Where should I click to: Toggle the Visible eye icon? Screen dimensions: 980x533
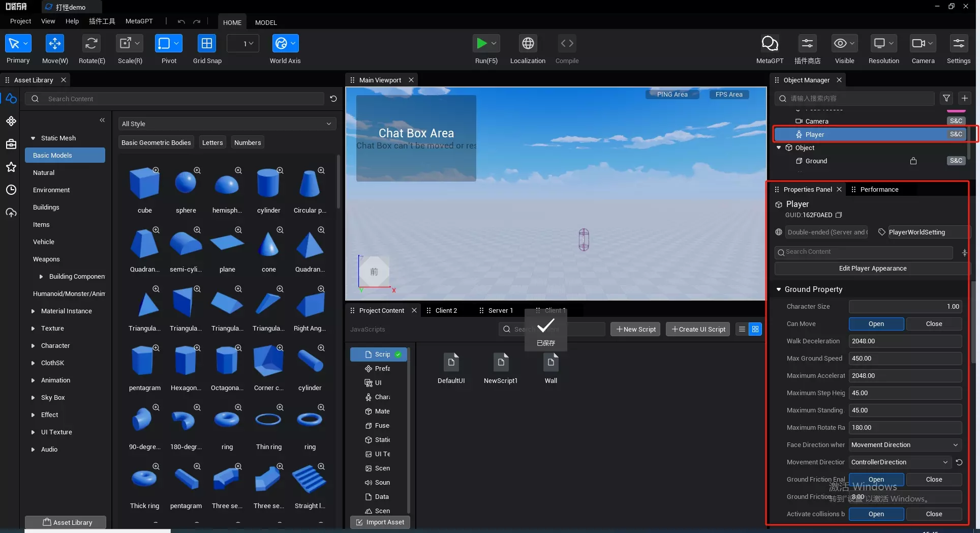[x=844, y=44]
